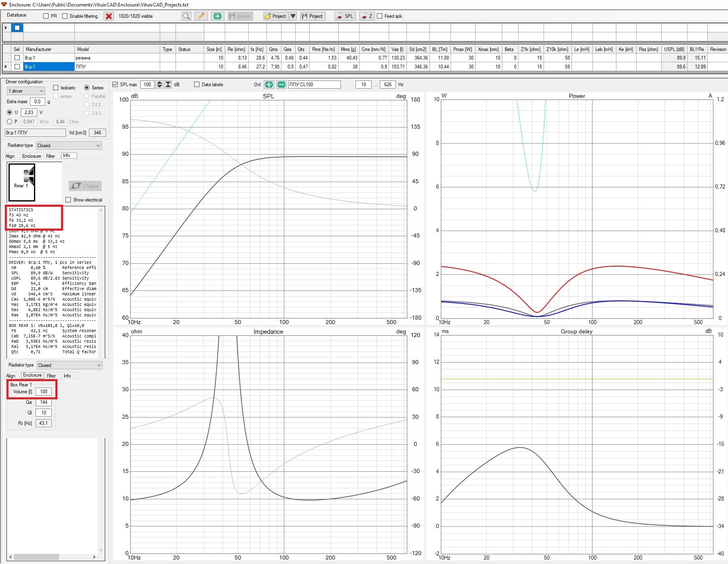Check the Show electrical option
This screenshot has width=728, height=564.
click(68, 200)
